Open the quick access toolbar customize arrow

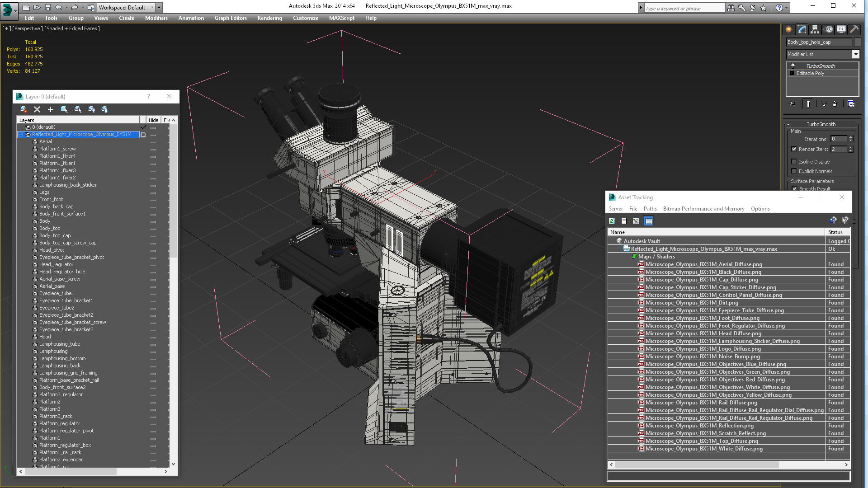[159, 7]
